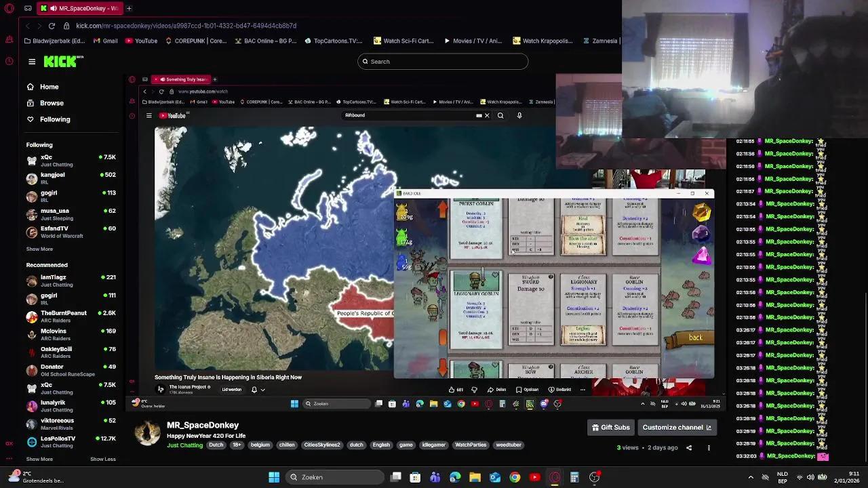Screen dimensions: 868x488
Task: Mute audio on the MR_SpaceDonkey tab
Action: (53, 8)
